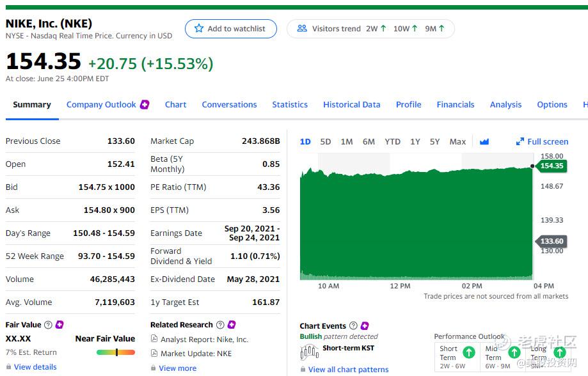Click the purple premium badge beside Company Outlook

pos(145,104)
